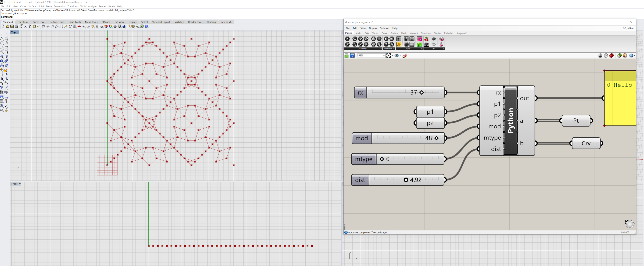The height and width of the screenshot is (266, 644).
Task: Save the Grasshopper document with floppy icon
Action: (353, 56)
